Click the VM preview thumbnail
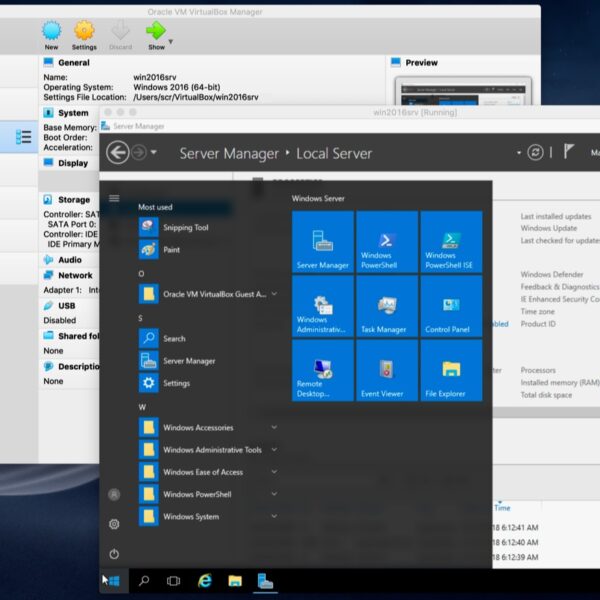 [463, 92]
